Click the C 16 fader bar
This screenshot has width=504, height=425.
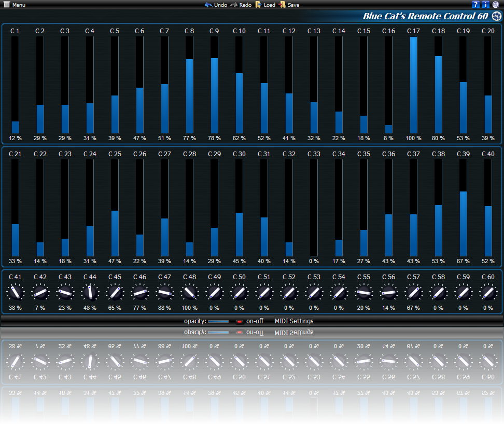pyautogui.click(x=388, y=85)
